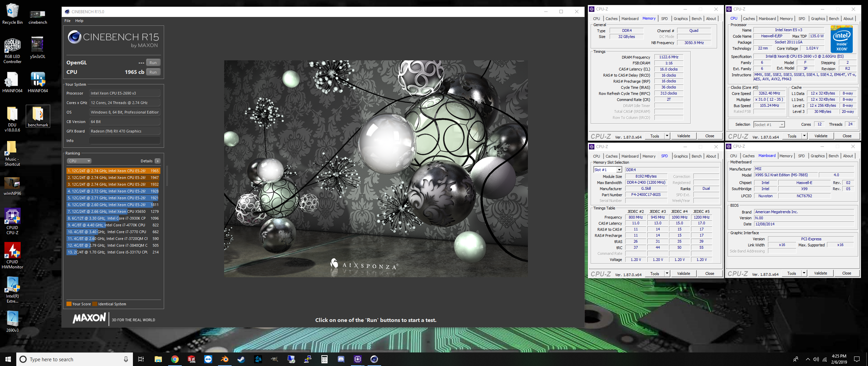Open the volume control in system tray

(816, 359)
